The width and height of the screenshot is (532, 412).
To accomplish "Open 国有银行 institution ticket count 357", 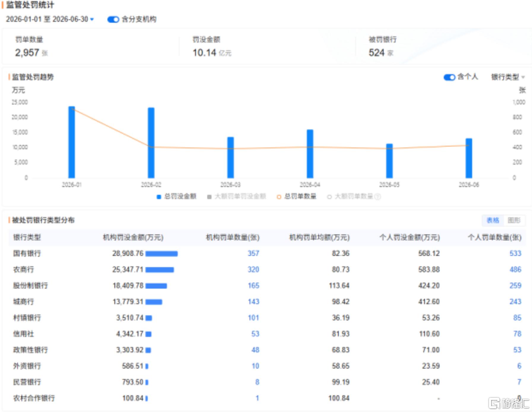I will pos(253,253).
